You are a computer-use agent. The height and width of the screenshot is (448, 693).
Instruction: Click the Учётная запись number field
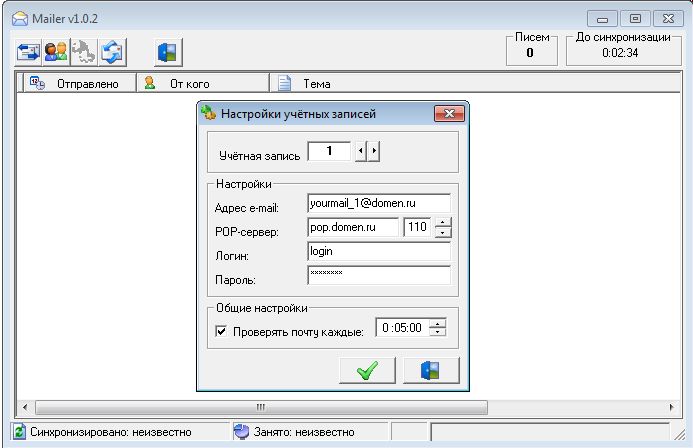point(329,151)
